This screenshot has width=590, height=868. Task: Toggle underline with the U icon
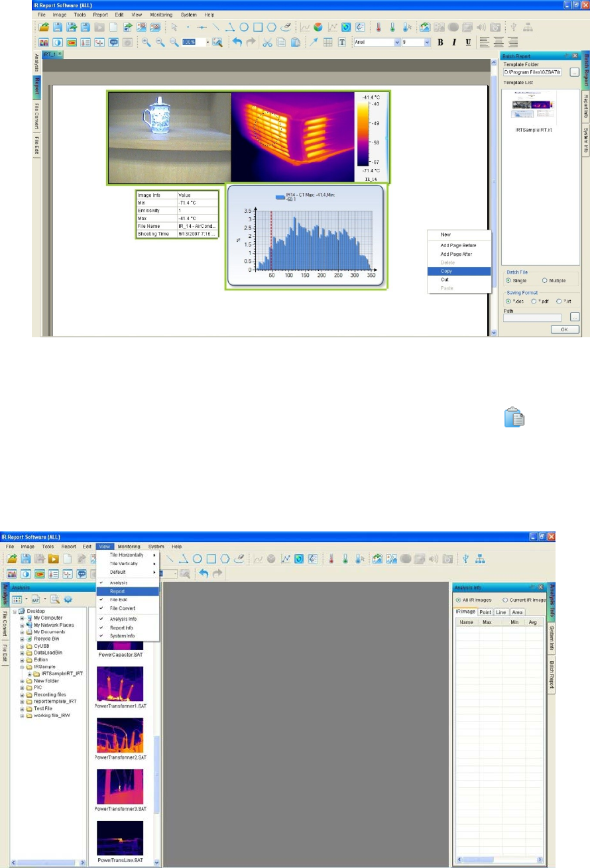click(468, 42)
